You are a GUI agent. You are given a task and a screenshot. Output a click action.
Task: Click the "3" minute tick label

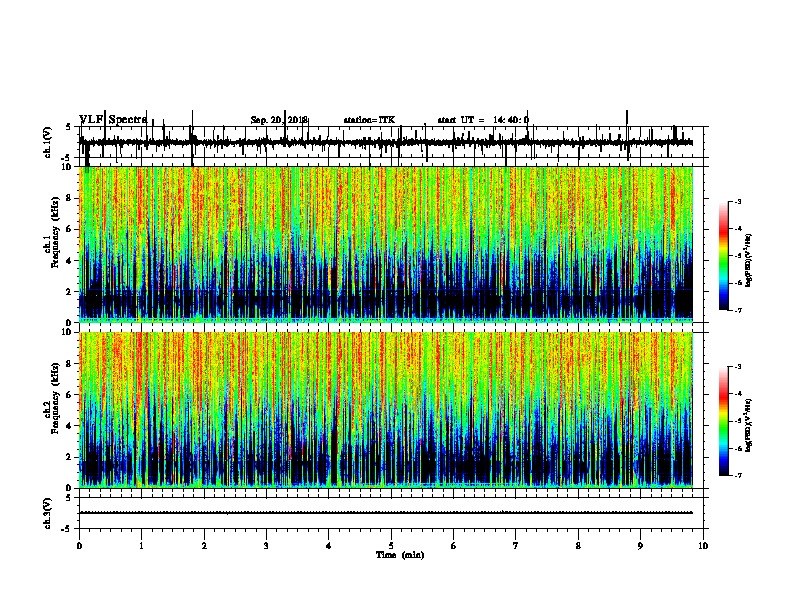[x=266, y=546]
